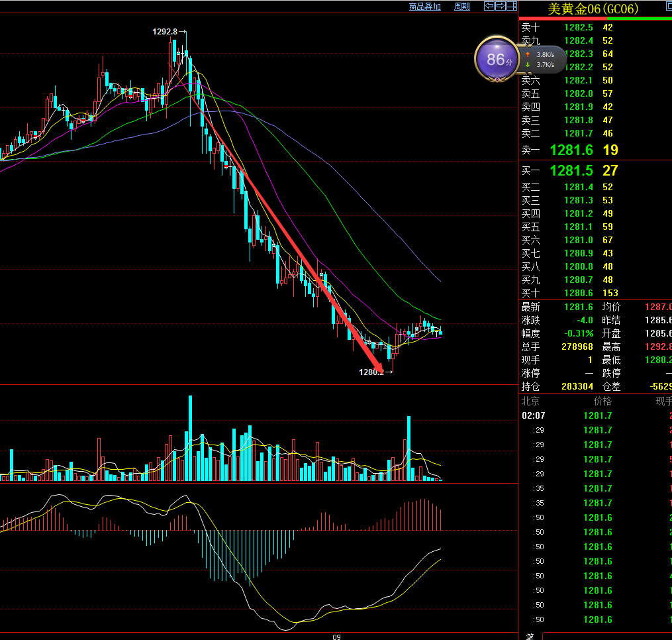Open the 周期 period link
This screenshot has width=672, height=640.
462,7
